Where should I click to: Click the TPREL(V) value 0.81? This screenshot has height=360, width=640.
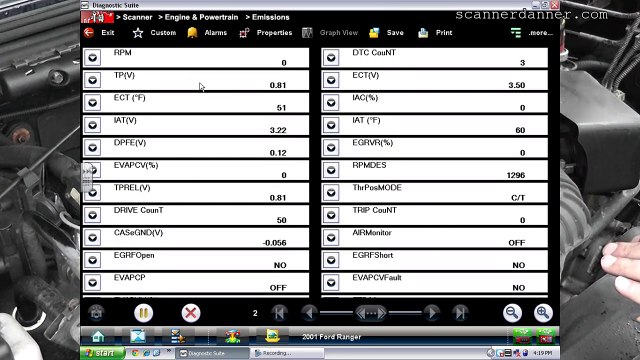coord(278,198)
